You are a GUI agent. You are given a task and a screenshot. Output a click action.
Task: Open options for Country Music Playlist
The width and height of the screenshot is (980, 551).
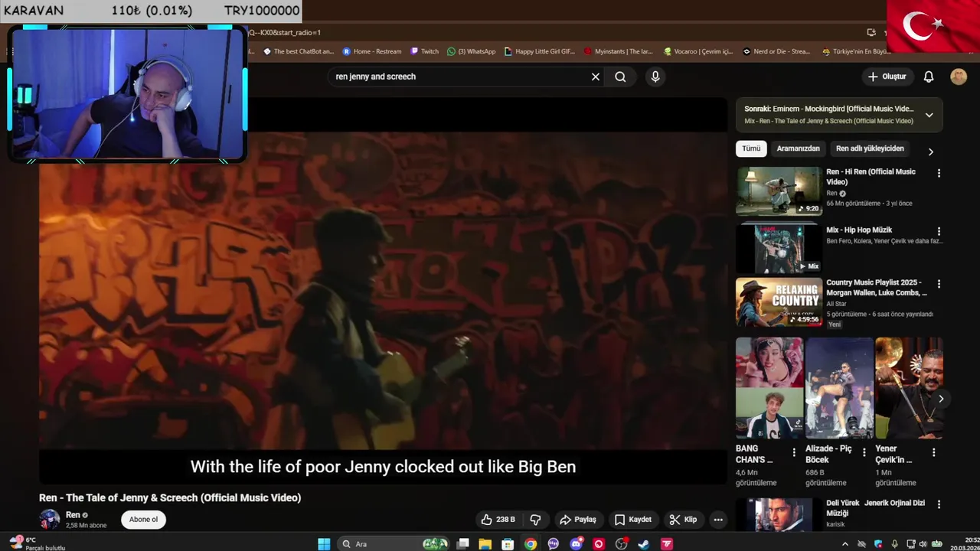939,284
